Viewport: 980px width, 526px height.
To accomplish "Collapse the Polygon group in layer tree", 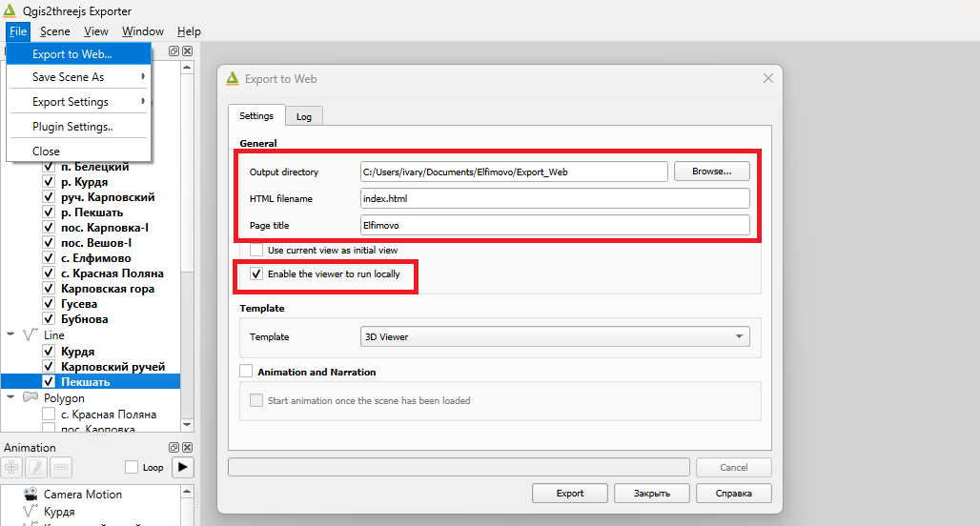I will click(x=10, y=397).
